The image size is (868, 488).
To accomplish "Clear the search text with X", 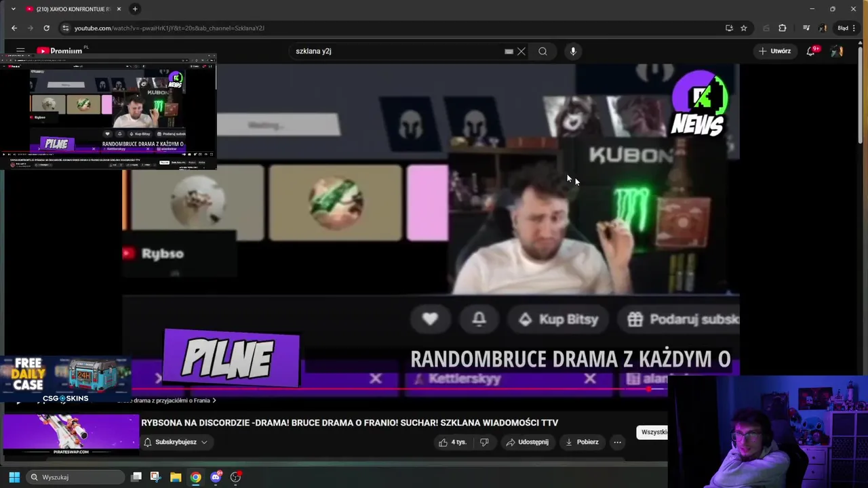I will (x=521, y=51).
